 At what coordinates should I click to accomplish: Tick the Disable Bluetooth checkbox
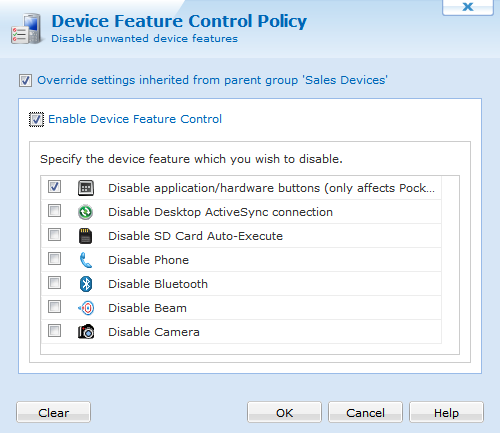[x=54, y=283]
